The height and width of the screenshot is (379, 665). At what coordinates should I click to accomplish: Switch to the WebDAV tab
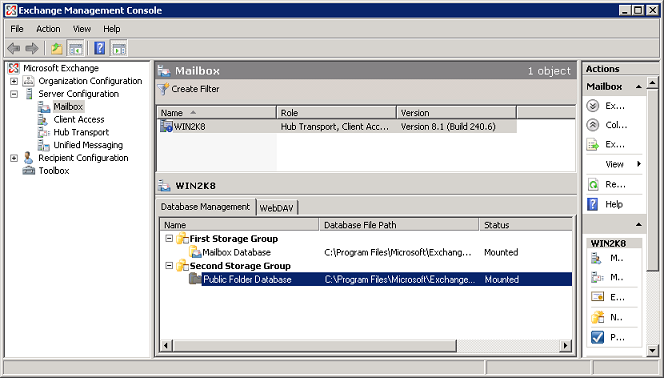pyautogui.click(x=277, y=208)
